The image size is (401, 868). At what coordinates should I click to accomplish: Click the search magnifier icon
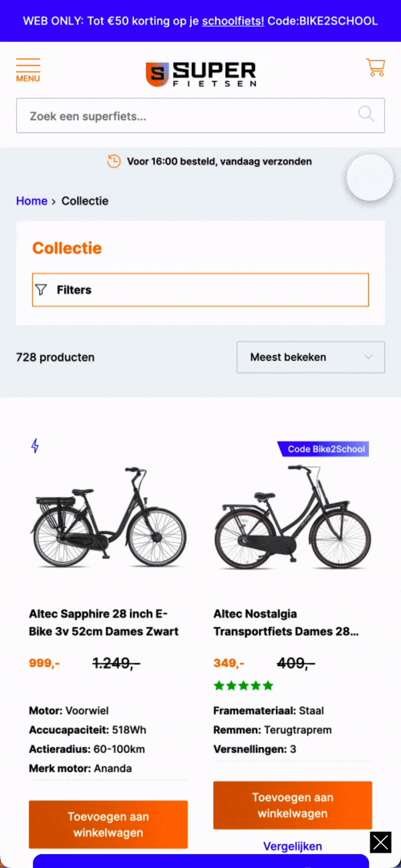[366, 114]
